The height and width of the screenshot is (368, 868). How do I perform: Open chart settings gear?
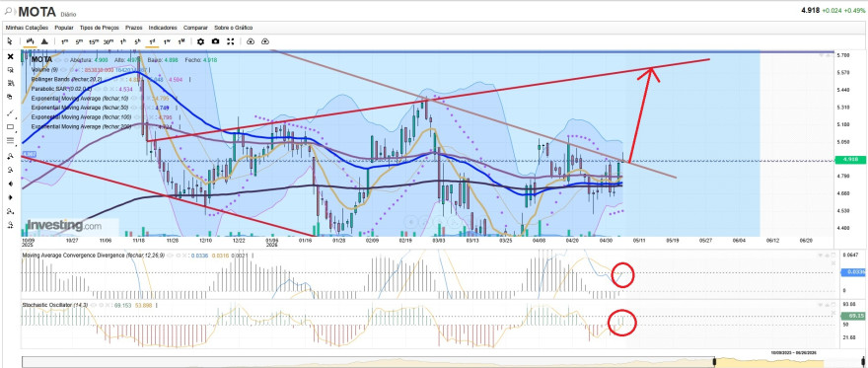click(201, 41)
